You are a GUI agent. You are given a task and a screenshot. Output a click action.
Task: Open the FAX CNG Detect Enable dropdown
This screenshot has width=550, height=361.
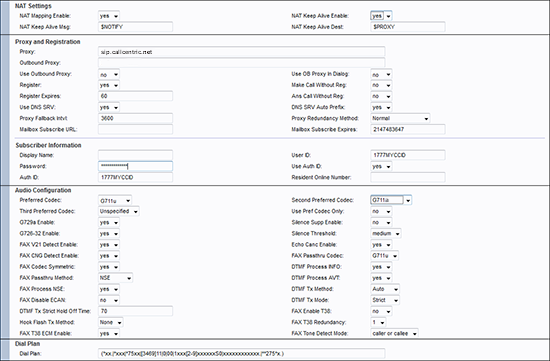click(x=109, y=256)
